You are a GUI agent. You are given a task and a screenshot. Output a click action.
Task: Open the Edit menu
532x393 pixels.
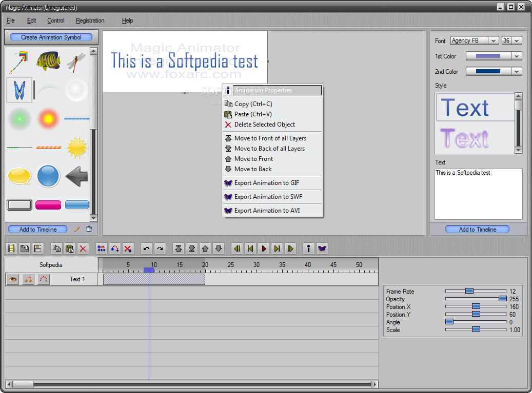coord(32,20)
